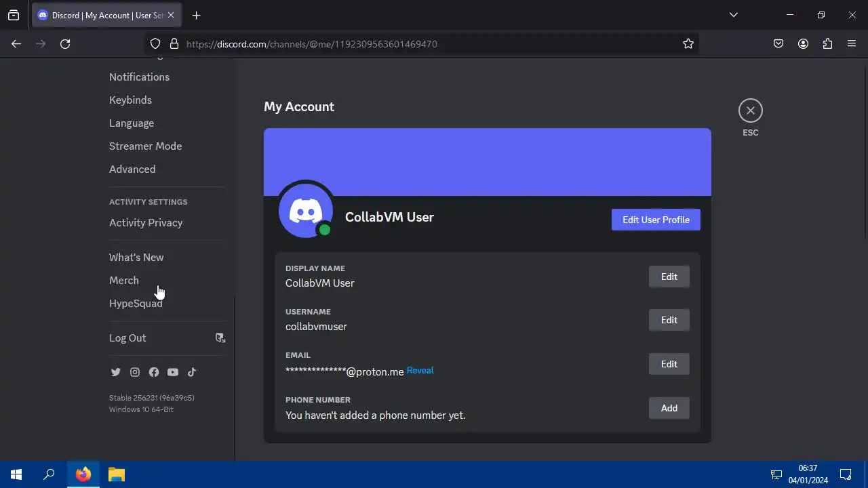The width and height of the screenshot is (868, 488).
Task: Click the Firefox taskbar icon
Action: pyautogui.click(x=83, y=474)
